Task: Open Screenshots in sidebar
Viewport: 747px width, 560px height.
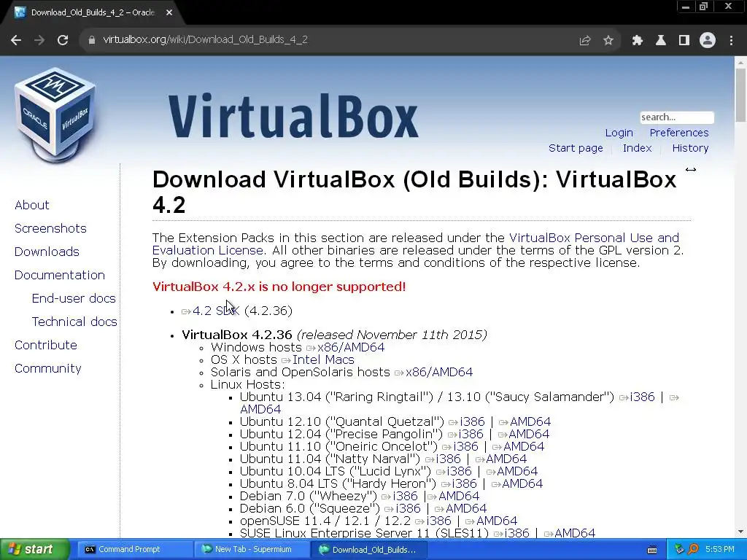Action: [50, 228]
